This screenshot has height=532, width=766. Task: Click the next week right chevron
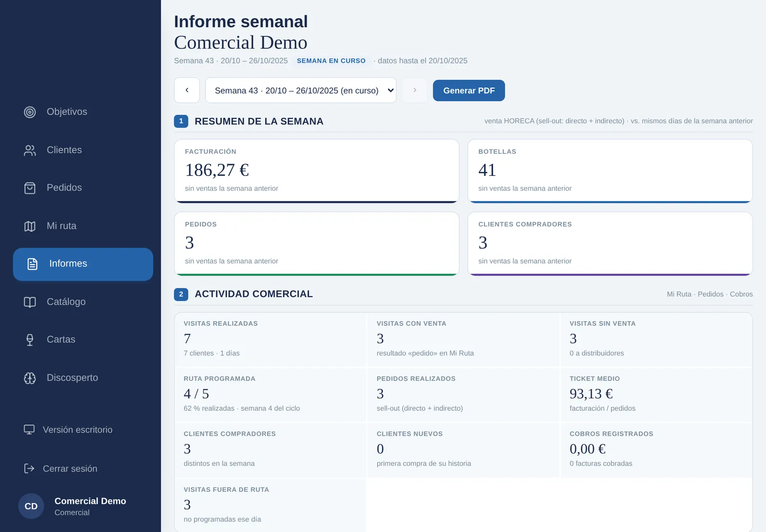coord(415,90)
